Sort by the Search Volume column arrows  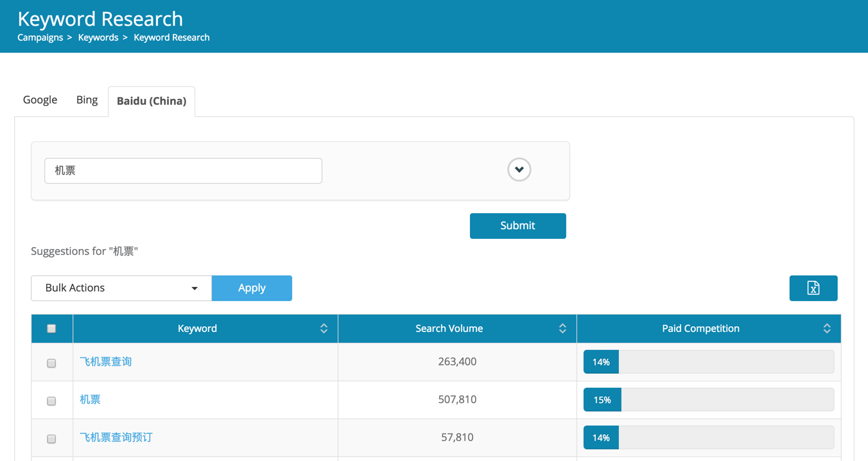(562, 329)
